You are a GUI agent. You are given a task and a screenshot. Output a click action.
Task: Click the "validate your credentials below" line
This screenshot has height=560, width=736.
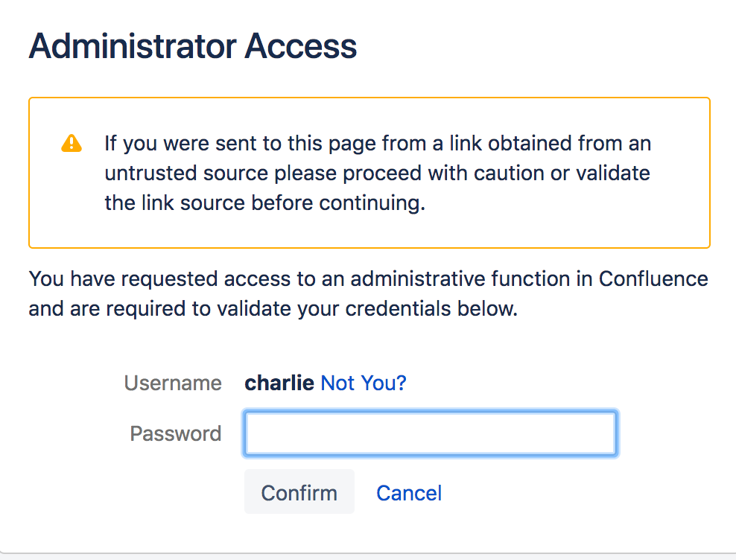(273, 309)
